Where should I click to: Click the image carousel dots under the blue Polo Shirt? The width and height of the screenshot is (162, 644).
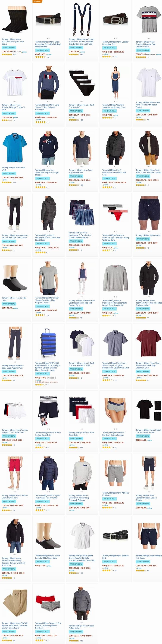pos(15,164)
